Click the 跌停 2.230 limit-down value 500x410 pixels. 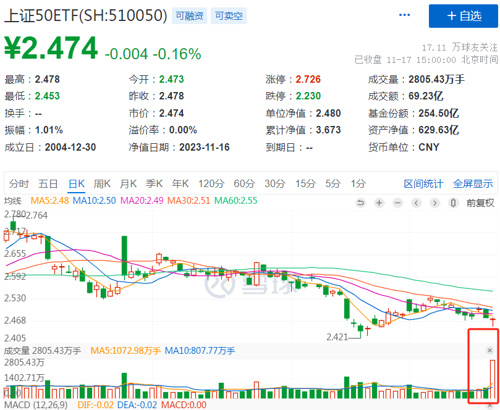(x=293, y=96)
